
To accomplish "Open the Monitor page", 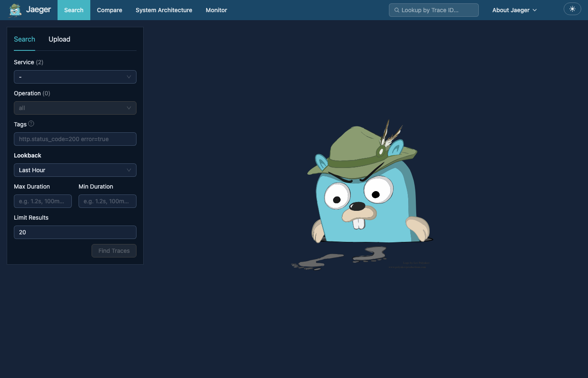I will click(216, 10).
